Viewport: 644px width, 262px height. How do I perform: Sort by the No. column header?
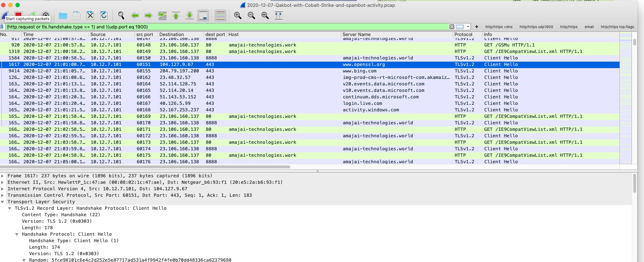tap(10, 35)
